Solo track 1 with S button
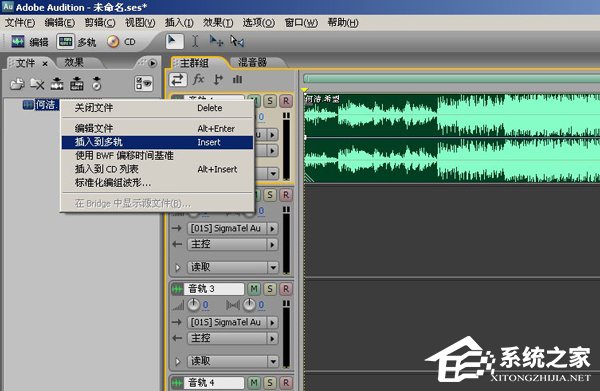Viewport: 600px width, 391px height. coord(270,101)
